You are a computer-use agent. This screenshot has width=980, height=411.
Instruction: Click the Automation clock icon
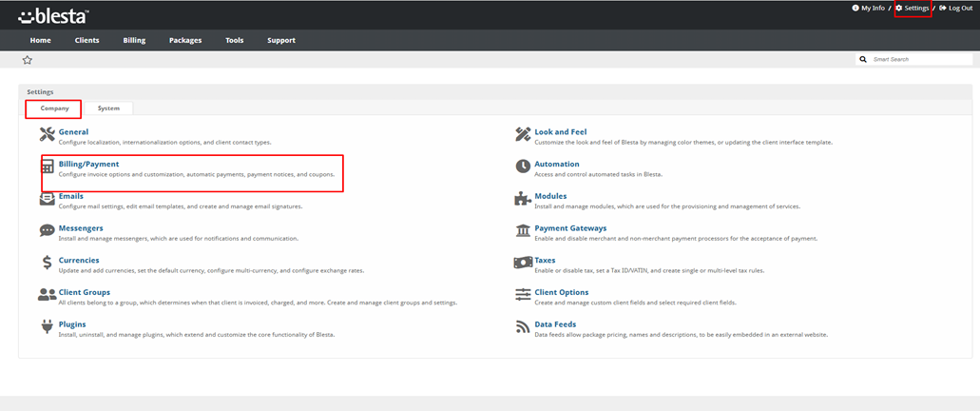click(523, 166)
